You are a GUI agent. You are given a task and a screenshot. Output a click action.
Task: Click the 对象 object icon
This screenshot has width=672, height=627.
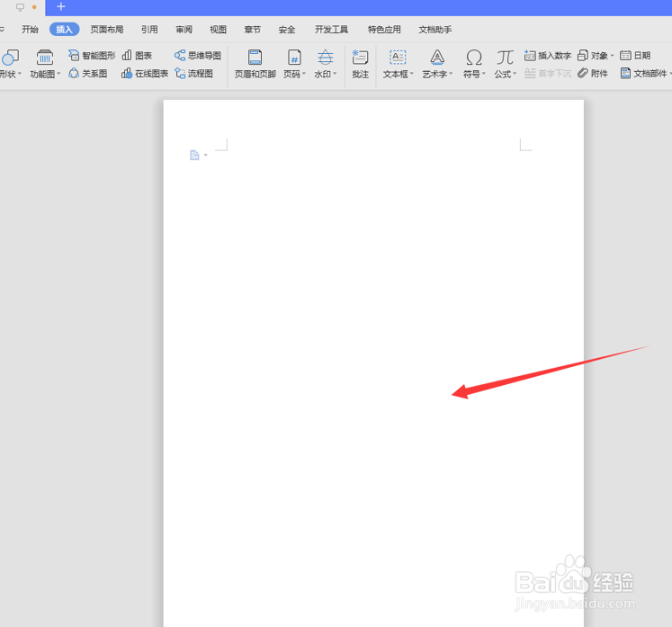tap(582, 55)
